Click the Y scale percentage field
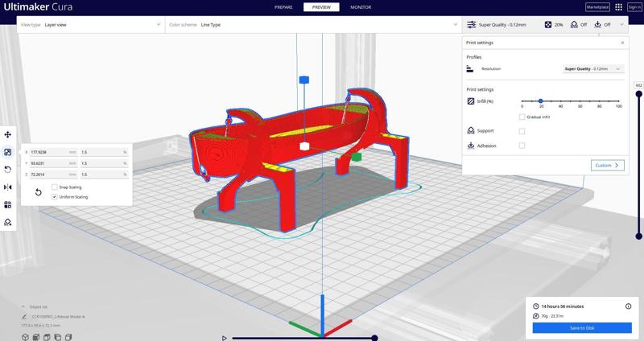The height and width of the screenshot is (341, 644). coord(105,163)
